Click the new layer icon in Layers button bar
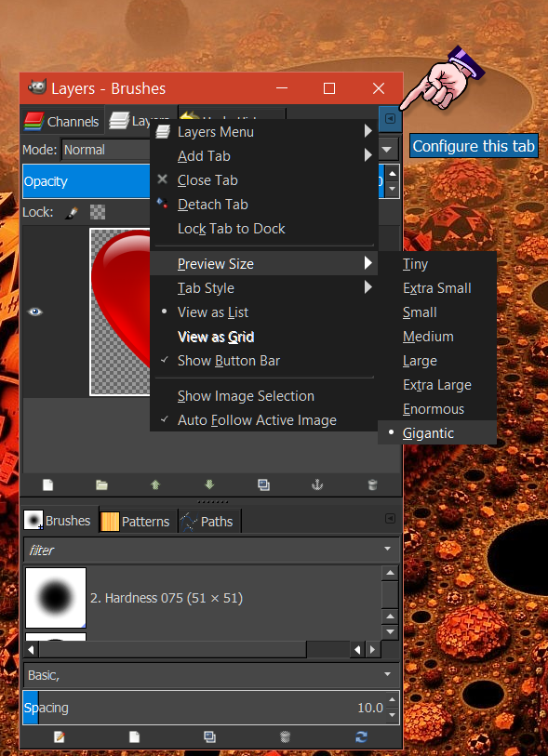 click(47, 484)
